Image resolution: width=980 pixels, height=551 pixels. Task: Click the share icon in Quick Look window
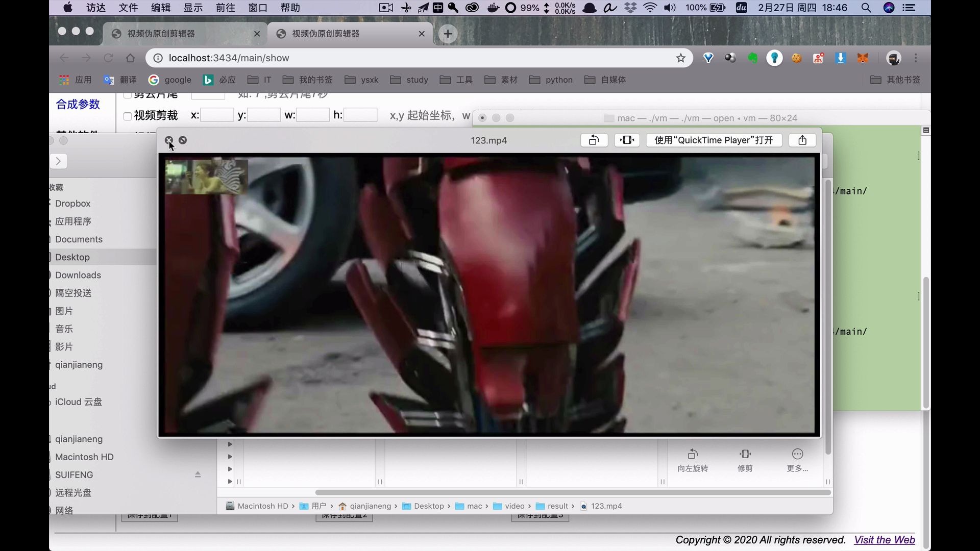[802, 140]
